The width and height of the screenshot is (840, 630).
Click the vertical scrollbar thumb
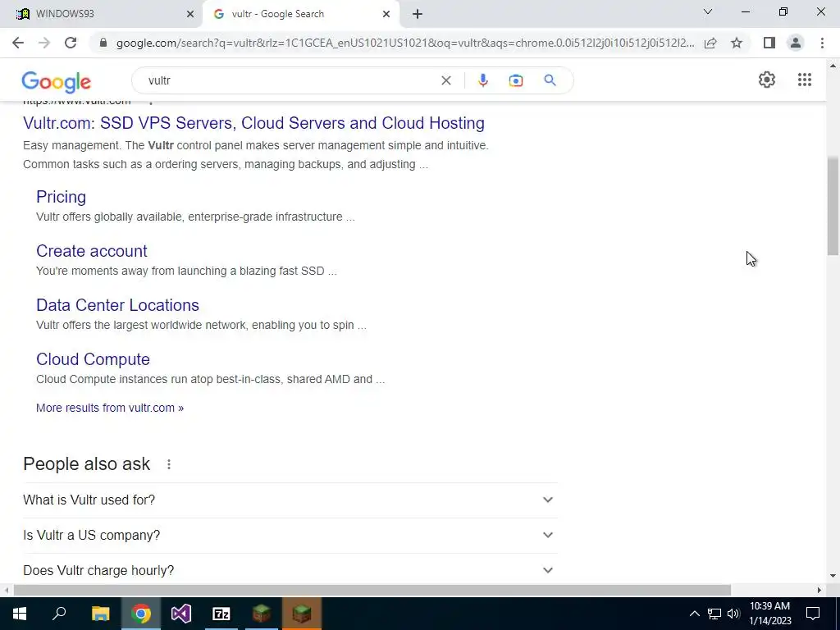(x=833, y=206)
